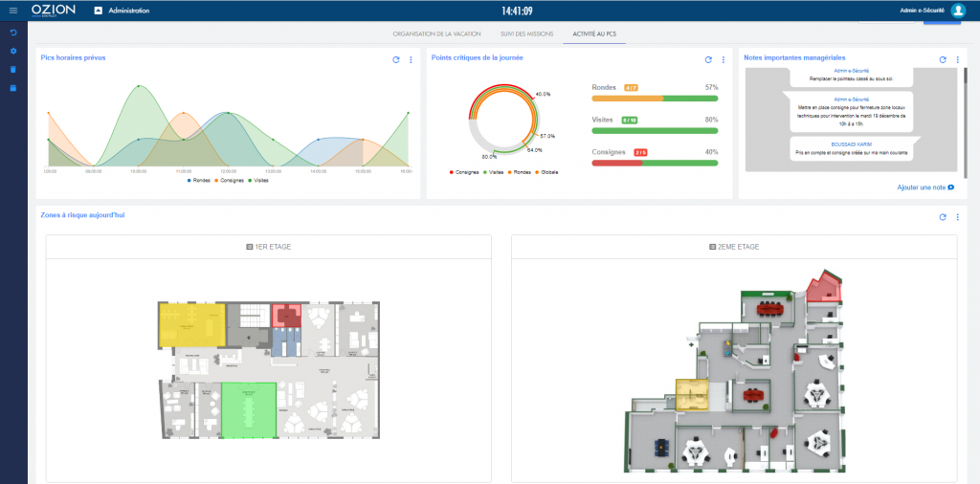Click the 10:00:00 axis label
980x484 pixels.
pos(138,170)
